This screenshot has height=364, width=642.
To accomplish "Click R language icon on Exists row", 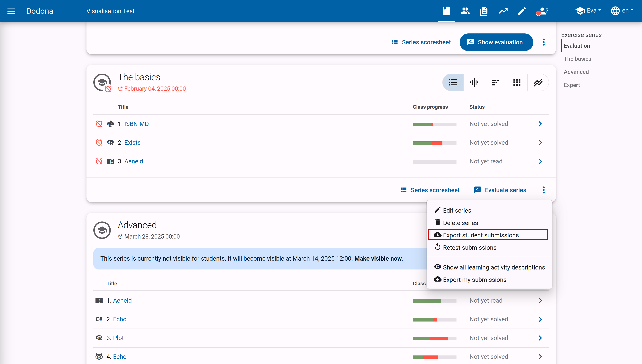I will coord(110,143).
